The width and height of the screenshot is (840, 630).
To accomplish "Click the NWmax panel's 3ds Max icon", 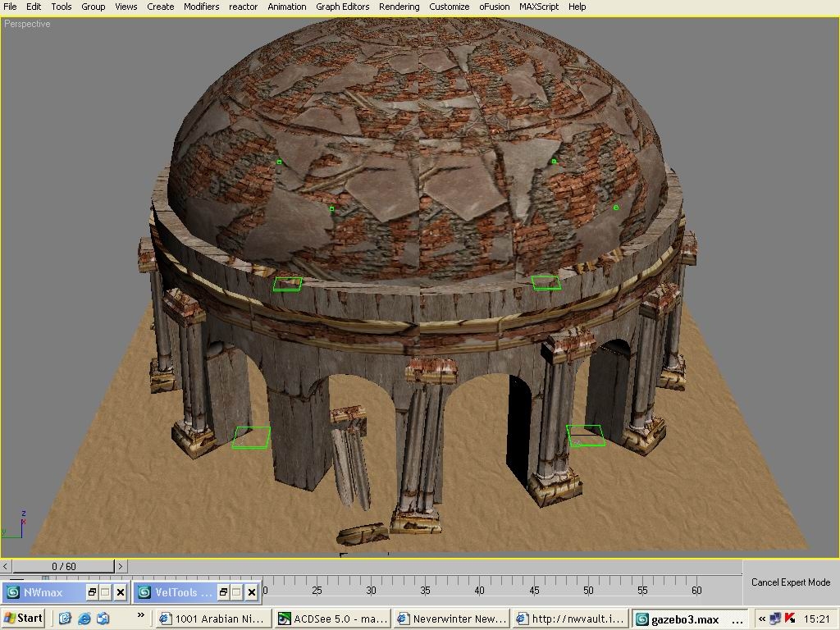I will tap(12, 591).
